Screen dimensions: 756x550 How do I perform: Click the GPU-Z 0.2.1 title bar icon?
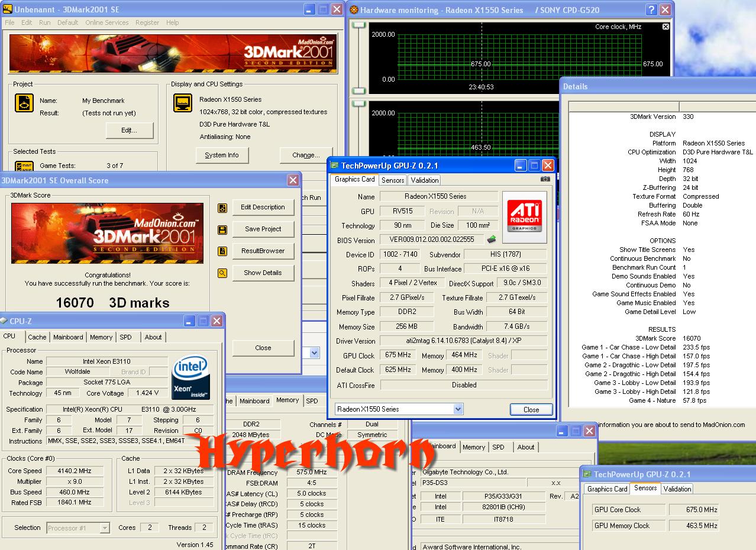(335, 165)
